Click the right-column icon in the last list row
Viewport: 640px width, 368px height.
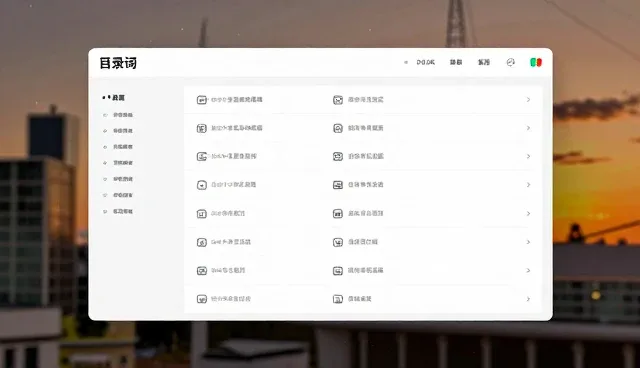(x=338, y=299)
